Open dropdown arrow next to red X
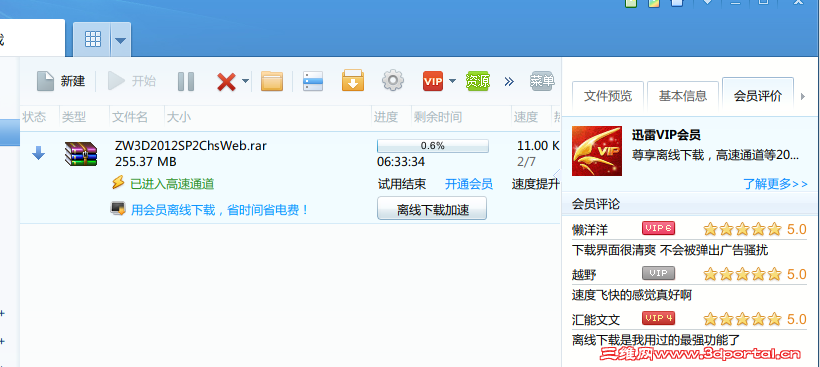The width and height of the screenshot is (820, 367). (245, 81)
